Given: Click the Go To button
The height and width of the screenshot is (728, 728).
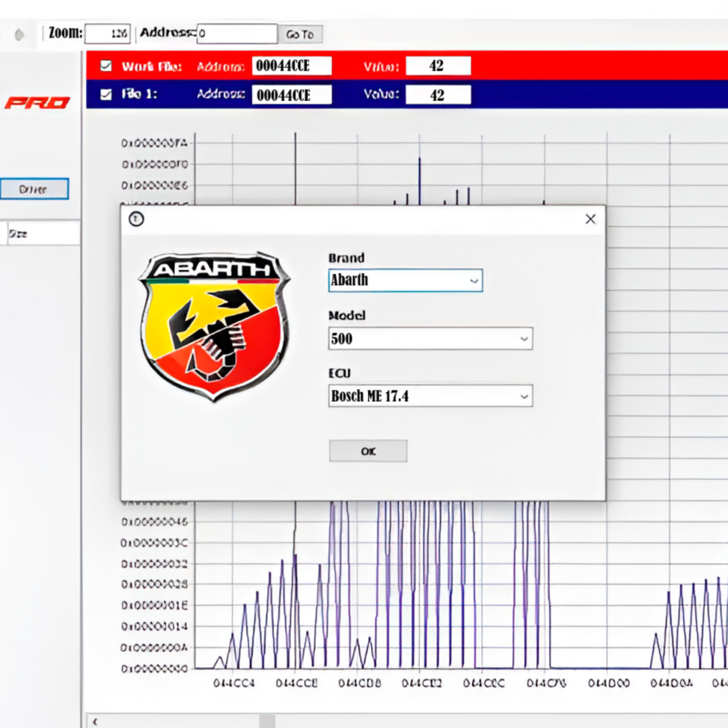Looking at the screenshot, I should [x=301, y=33].
